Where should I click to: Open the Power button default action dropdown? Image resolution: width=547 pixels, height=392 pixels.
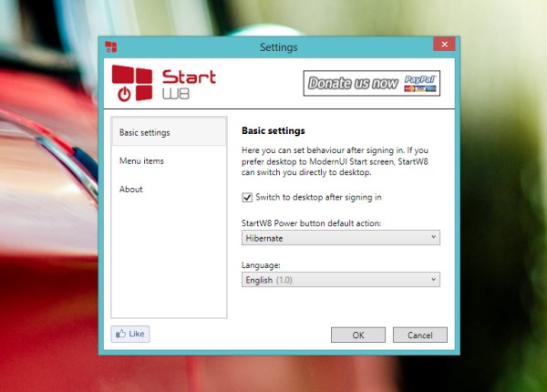pos(340,238)
